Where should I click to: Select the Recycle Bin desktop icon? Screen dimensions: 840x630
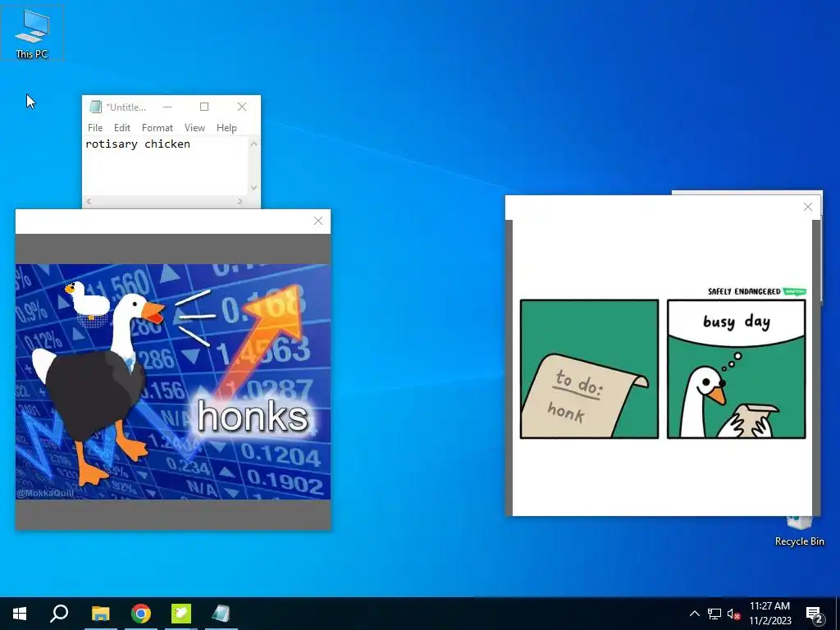coord(799,532)
